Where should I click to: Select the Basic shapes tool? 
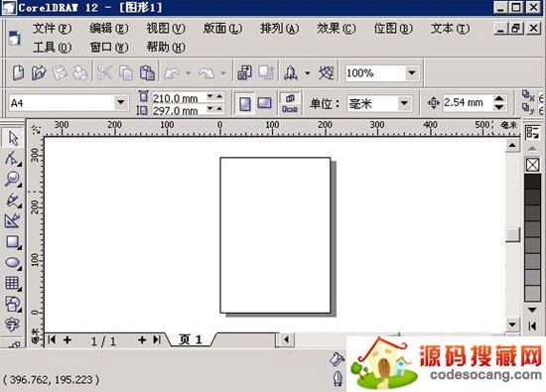13,304
